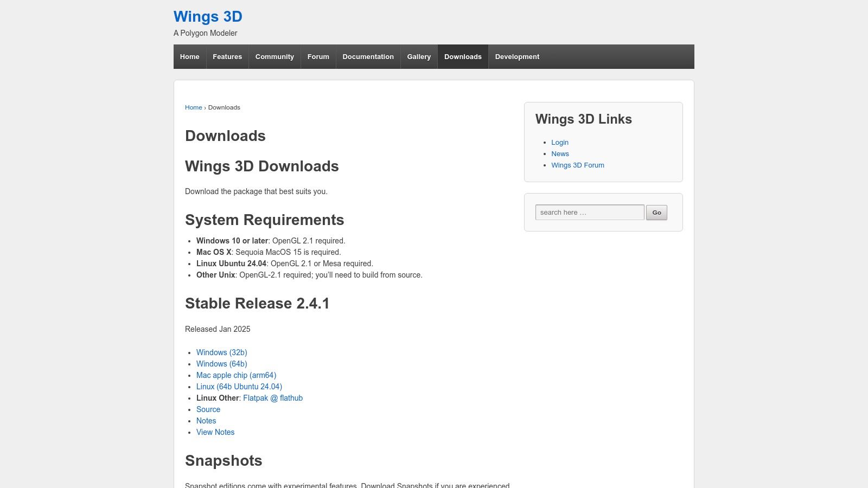This screenshot has height=488, width=868.
Task: Download Windows (32b) release
Action: 221,352
